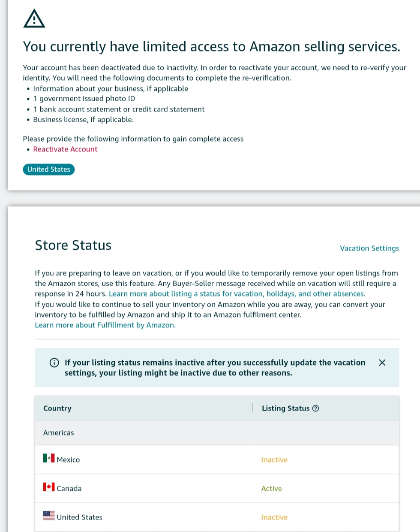Click the United States flag icon
Image resolution: width=420 pixels, height=532 pixels.
click(49, 515)
